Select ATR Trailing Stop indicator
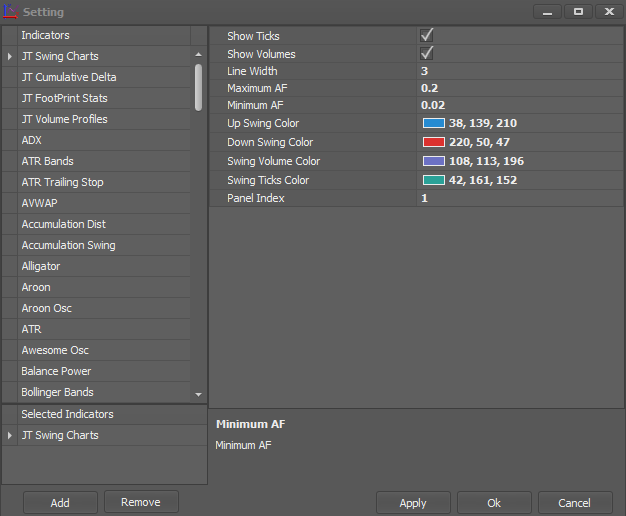 click(x=104, y=182)
